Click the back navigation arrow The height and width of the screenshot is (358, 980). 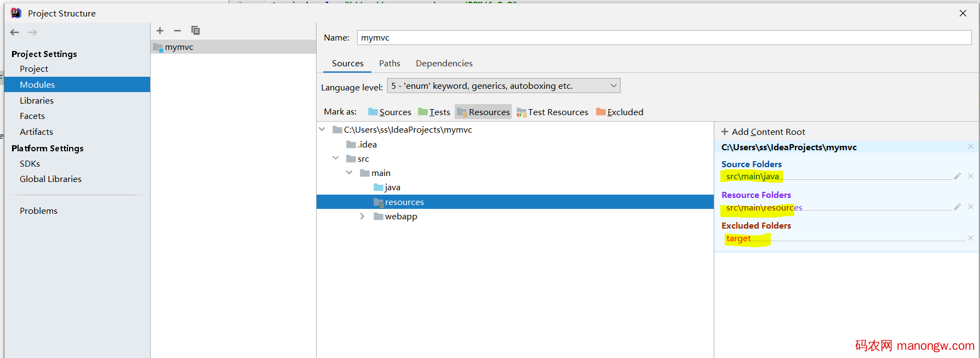pyautogui.click(x=15, y=32)
